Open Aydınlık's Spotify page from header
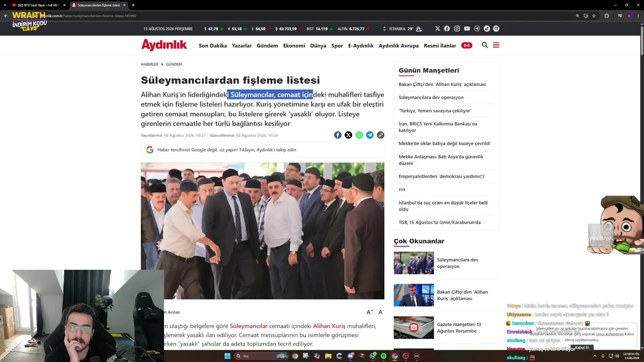 coord(496,29)
